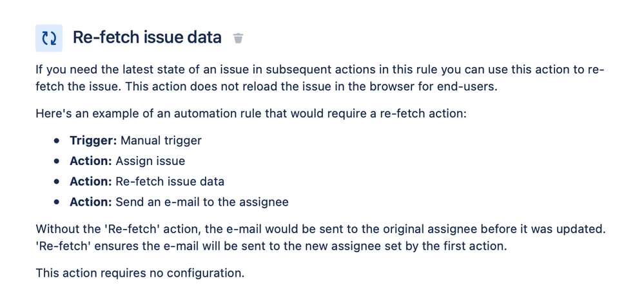Click the line starting ''Re-fetch' ensures the e-mail'
This screenshot has height=296, width=644.
click(271, 246)
